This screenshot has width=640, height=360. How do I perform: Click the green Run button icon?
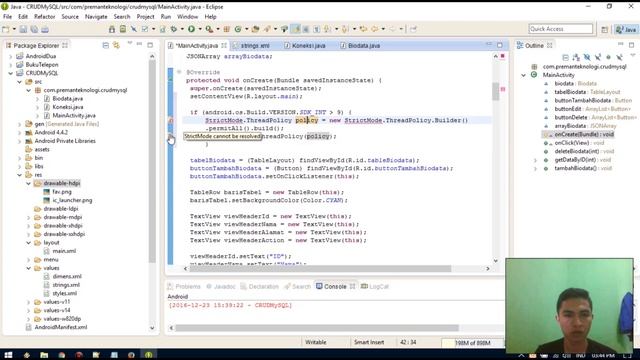click(191, 29)
